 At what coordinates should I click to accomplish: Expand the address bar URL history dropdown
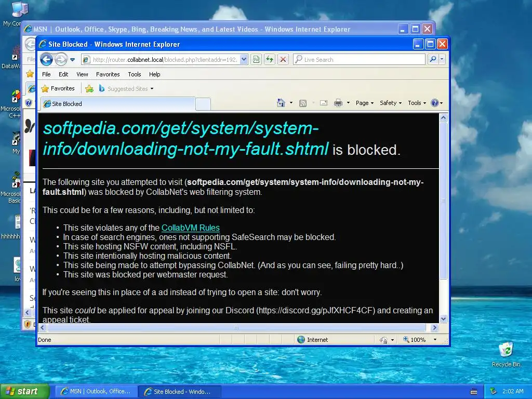pos(244,60)
